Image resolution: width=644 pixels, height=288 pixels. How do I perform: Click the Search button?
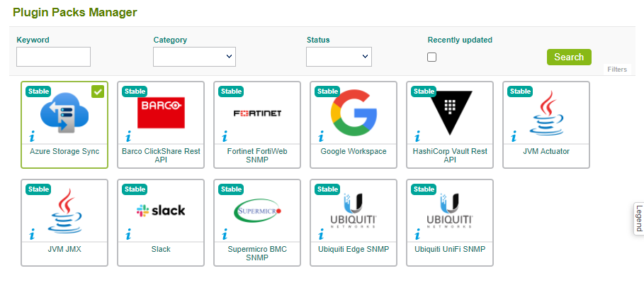569,57
